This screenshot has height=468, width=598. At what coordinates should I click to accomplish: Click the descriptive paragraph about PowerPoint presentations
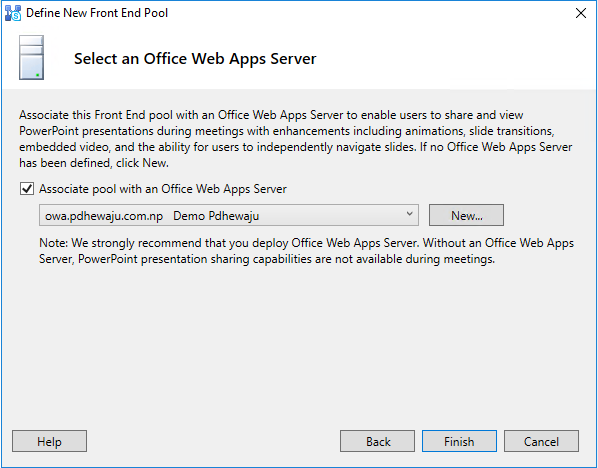coord(296,139)
